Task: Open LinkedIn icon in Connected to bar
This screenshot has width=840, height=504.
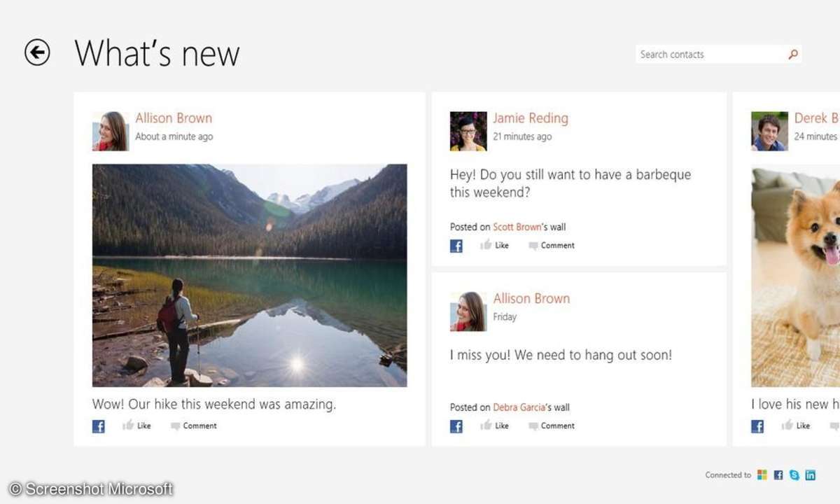Action: tap(811, 475)
